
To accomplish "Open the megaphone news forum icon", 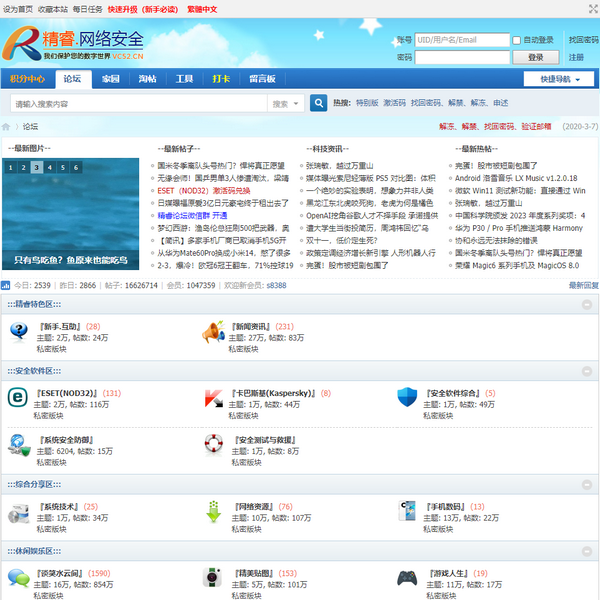I will [212, 331].
